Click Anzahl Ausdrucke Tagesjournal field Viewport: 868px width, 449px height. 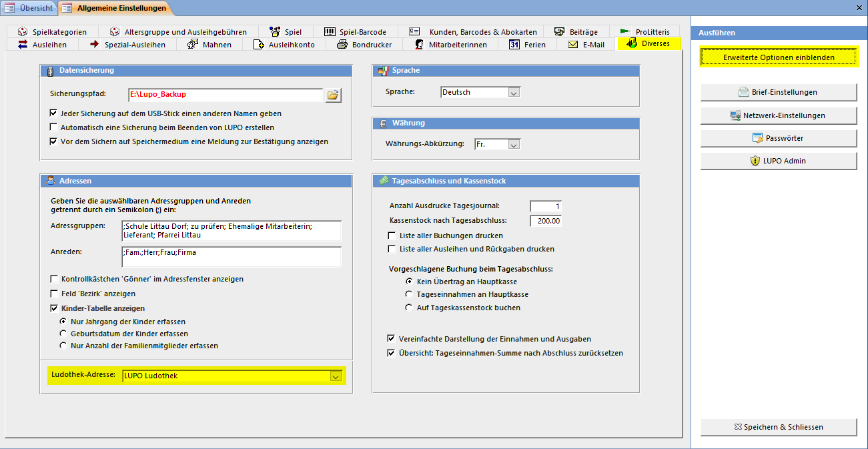click(x=546, y=206)
